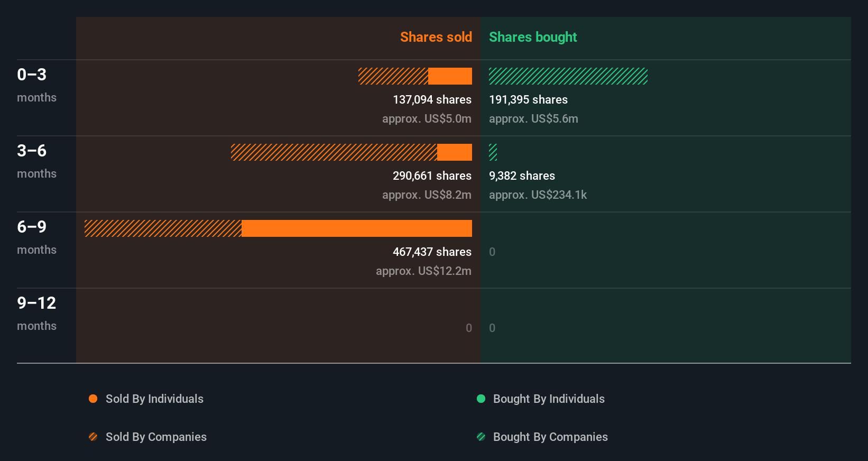Click the approx. US$5.6m amount
Image resolution: width=868 pixels, height=461 pixels.
point(533,118)
